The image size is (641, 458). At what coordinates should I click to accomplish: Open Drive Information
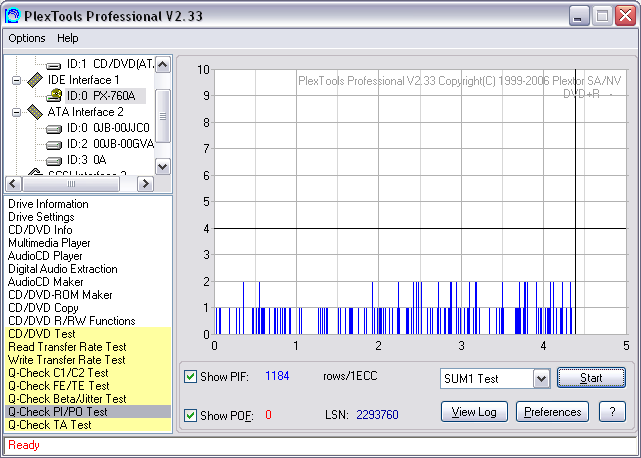tap(48, 204)
